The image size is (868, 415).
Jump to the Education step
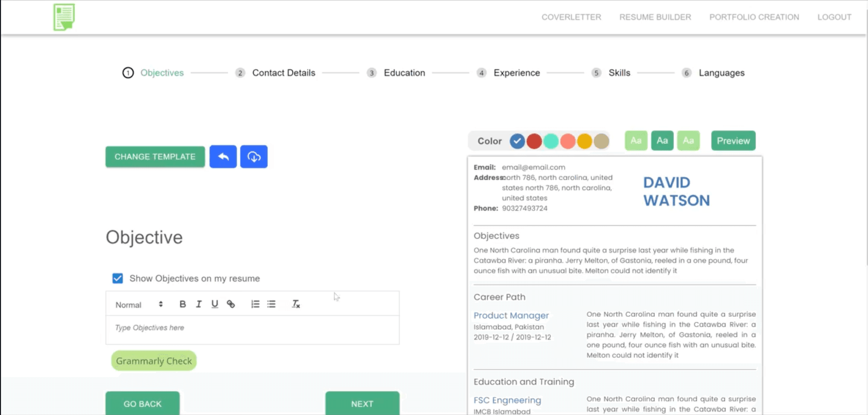(x=396, y=73)
